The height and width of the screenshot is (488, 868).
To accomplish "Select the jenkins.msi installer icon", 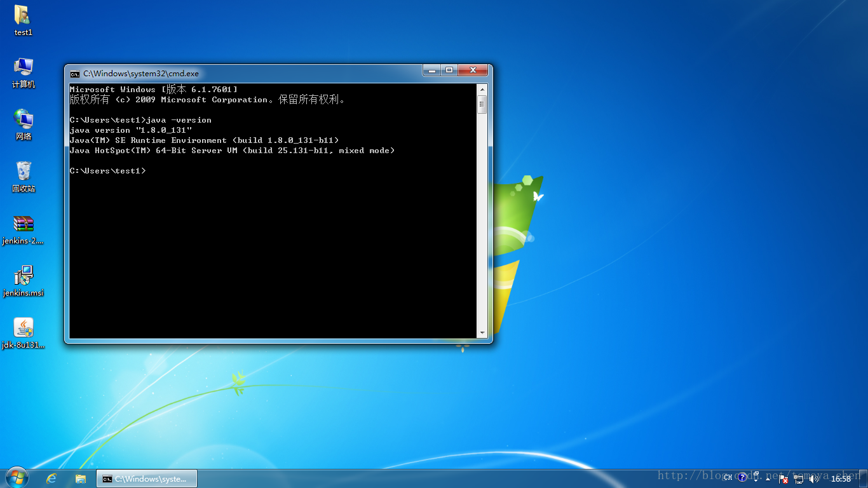I will pos(24,281).
